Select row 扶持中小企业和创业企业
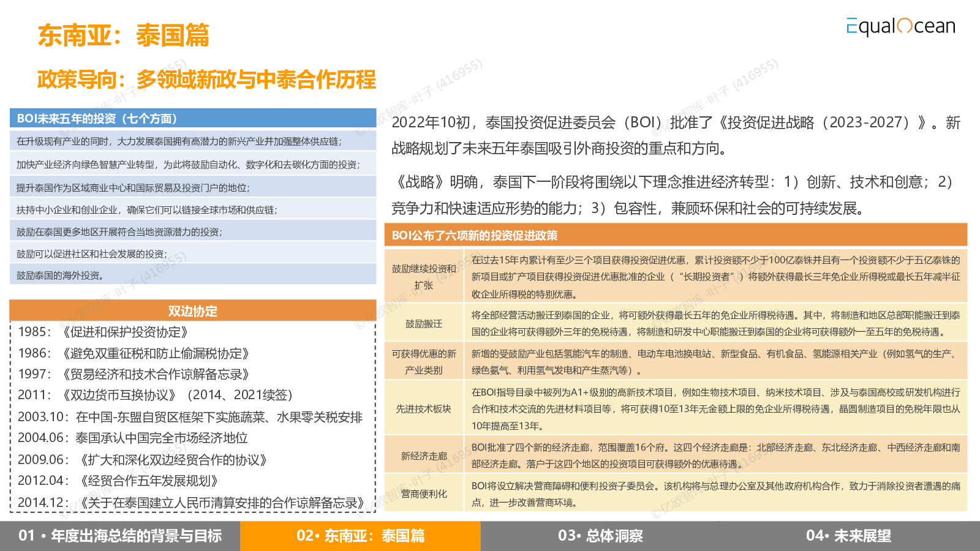 [x=193, y=209]
